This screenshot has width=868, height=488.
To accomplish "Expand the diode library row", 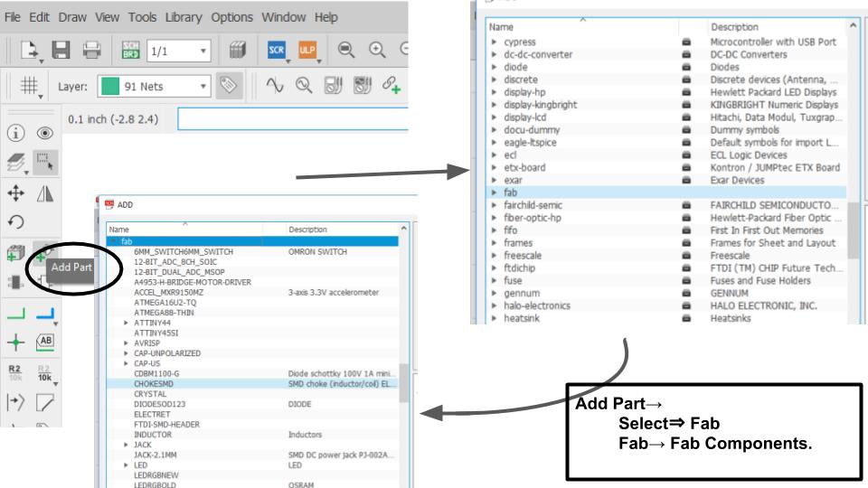I will (494, 67).
